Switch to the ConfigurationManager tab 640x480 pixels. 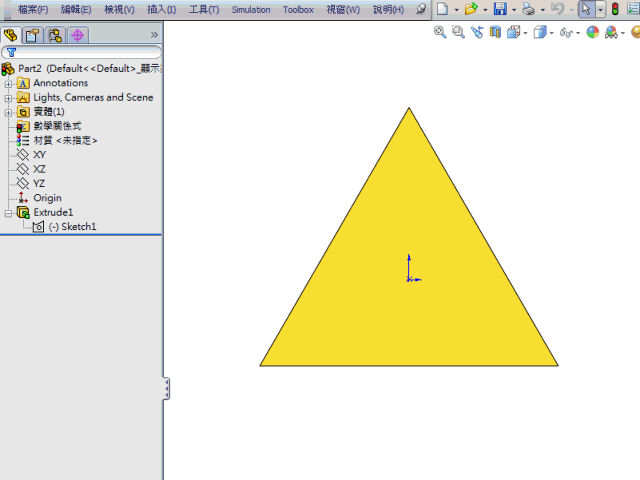tap(55, 35)
